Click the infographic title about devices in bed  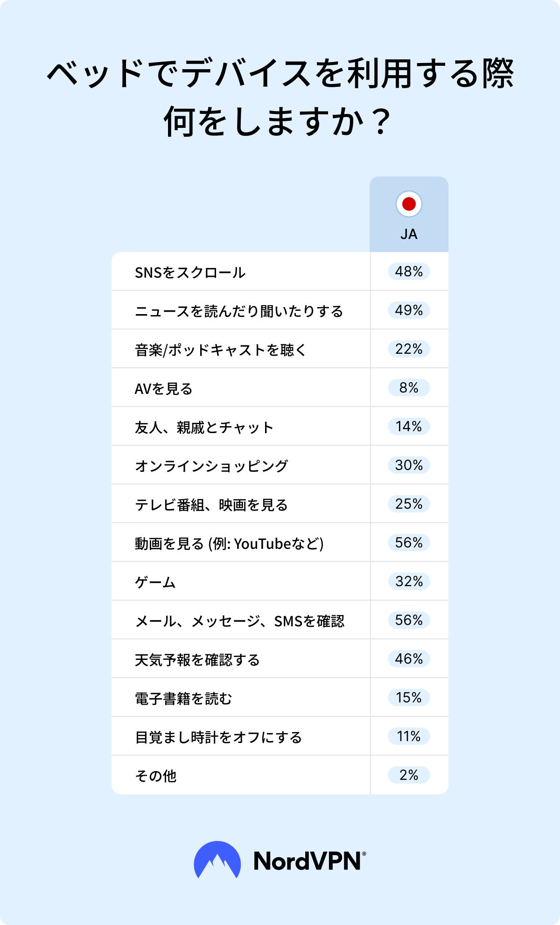coord(280,97)
